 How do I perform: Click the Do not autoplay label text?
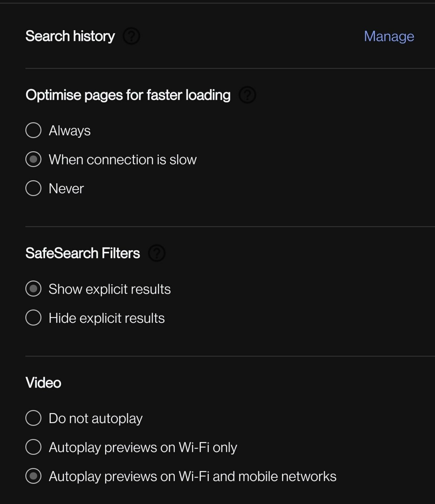(96, 418)
